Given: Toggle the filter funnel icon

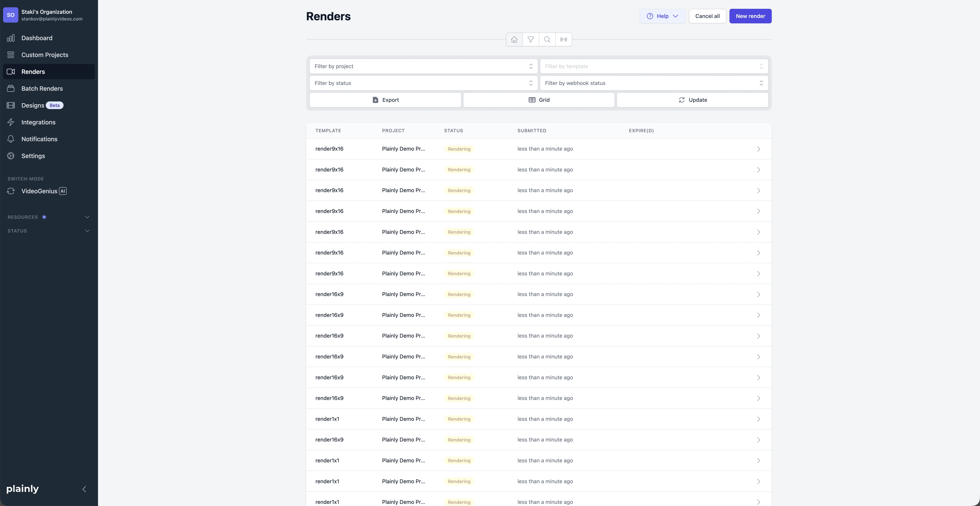Looking at the screenshot, I should click(x=530, y=40).
